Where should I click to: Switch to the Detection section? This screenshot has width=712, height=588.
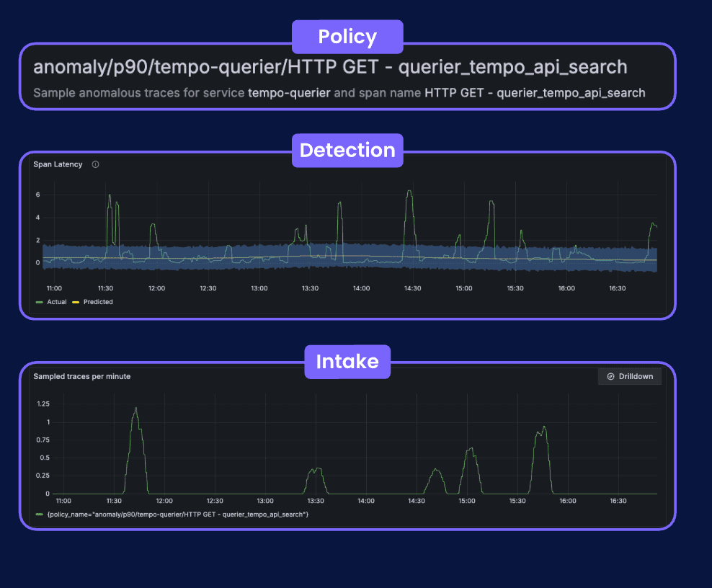pyautogui.click(x=347, y=150)
